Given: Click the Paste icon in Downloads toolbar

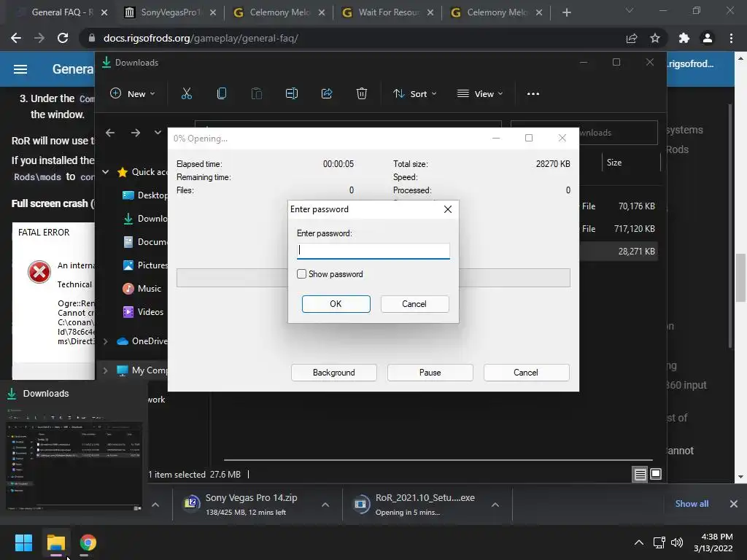Looking at the screenshot, I should (x=256, y=94).
